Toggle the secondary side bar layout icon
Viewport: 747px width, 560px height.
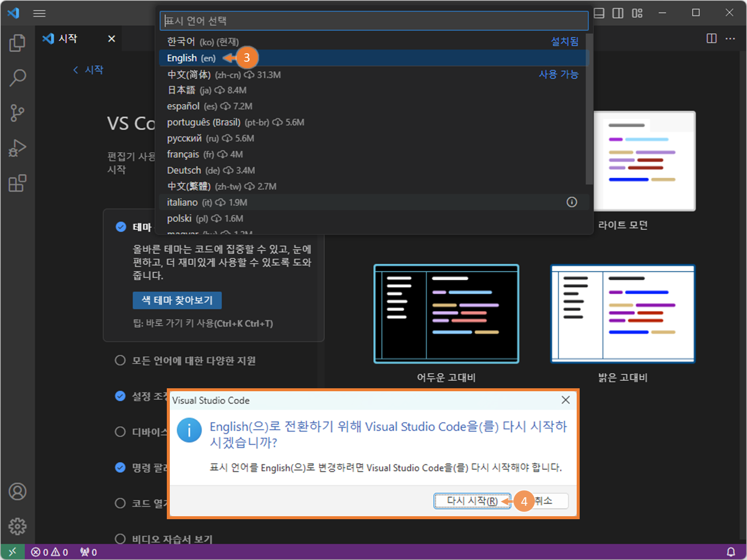point(618,13)
